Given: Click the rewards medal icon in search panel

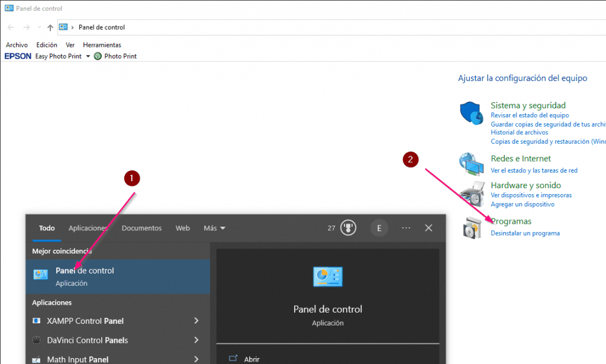Looking at the screenshot, I should click(348, 228).
